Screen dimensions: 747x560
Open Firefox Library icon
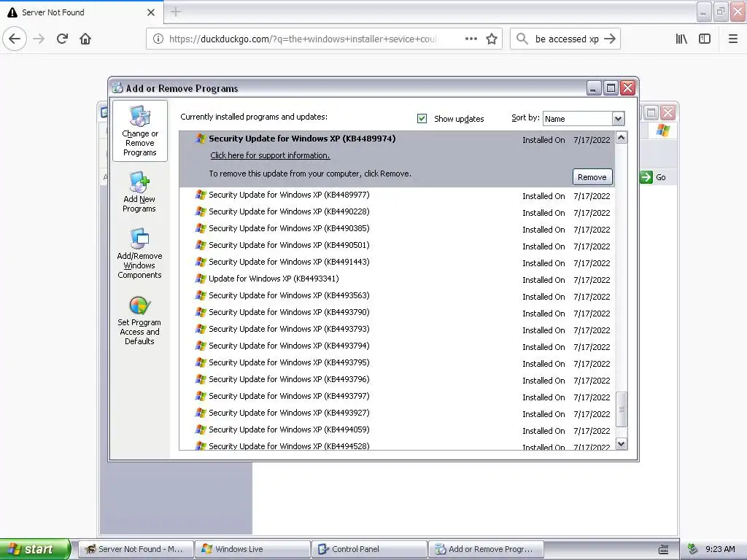coord(681,39)
